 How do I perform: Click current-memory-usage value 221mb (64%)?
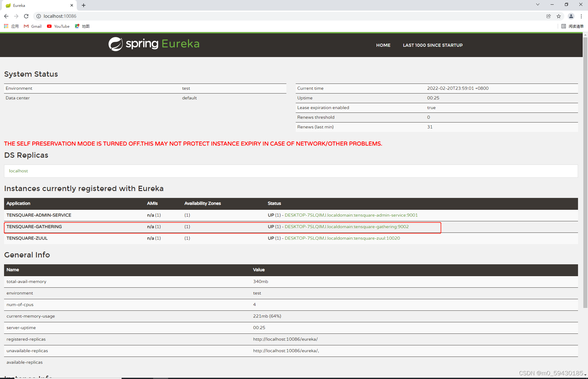267,316
